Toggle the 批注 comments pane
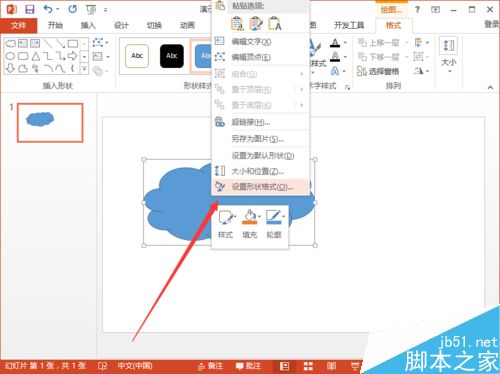The height and width of the screenshot is (374, 500). (x=248, y=366)
